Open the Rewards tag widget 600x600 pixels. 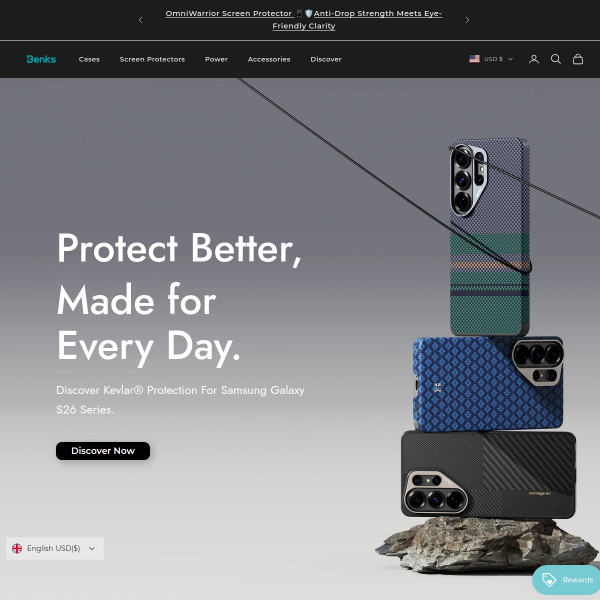click(x=567, y=580)
